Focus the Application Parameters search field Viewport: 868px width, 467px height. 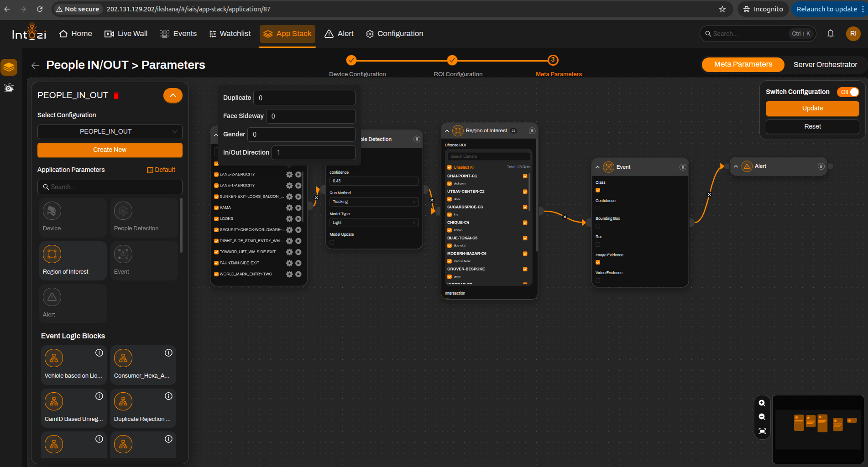pos(110,187)
